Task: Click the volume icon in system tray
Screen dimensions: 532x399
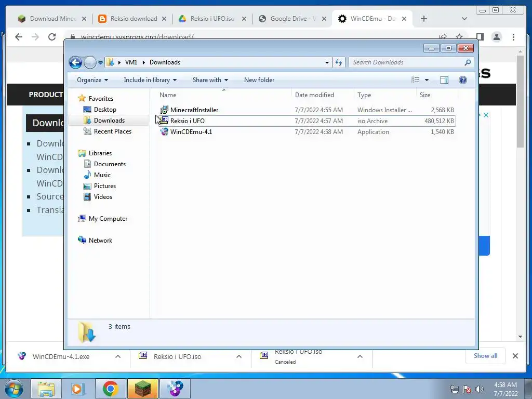Action: (x=480, y=389)
